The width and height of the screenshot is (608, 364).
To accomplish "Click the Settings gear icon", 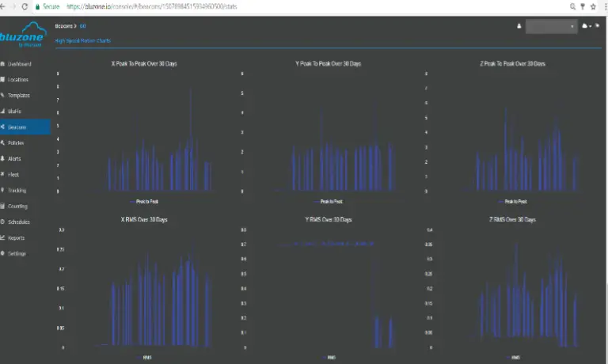I will (x=2, y=253).
